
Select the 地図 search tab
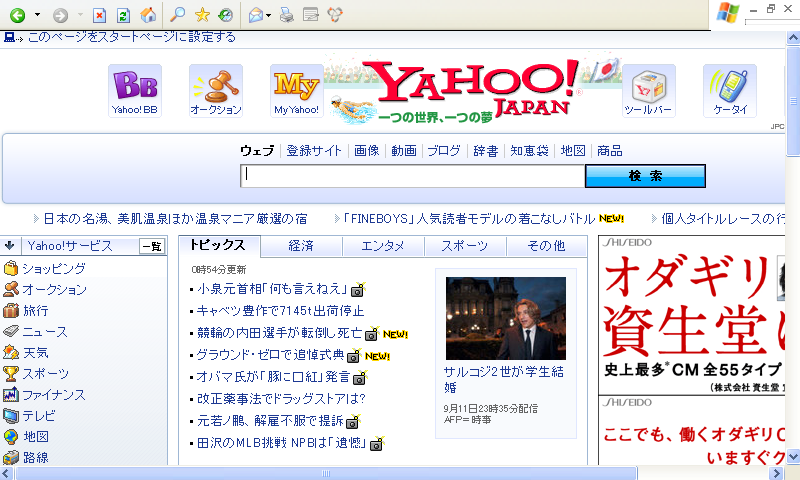573,150
